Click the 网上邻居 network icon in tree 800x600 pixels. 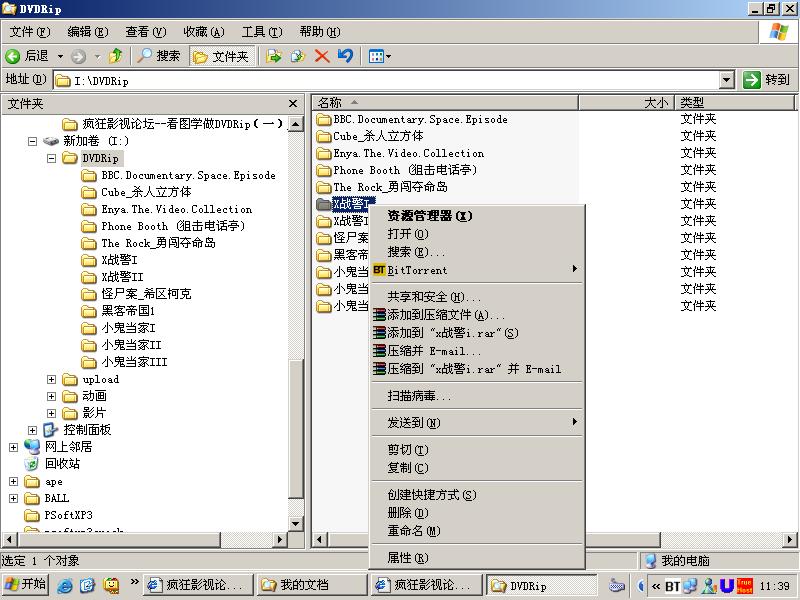(x=32, y=447)
